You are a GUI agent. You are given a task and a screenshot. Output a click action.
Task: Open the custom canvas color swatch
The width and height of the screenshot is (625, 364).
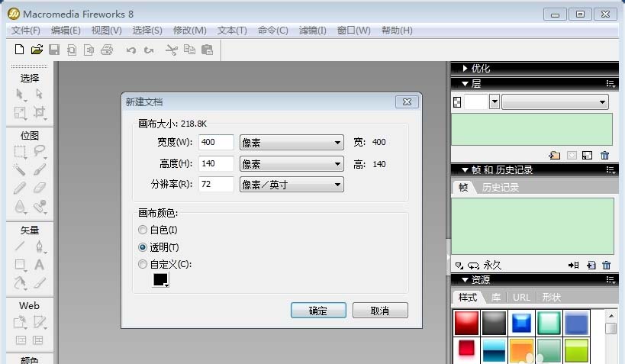[160, 279]
